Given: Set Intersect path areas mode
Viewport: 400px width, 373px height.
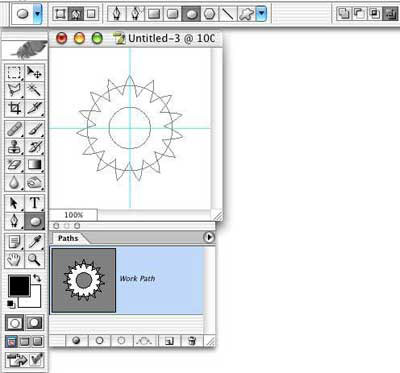Looking at the screenshot, I should [375, 14].
